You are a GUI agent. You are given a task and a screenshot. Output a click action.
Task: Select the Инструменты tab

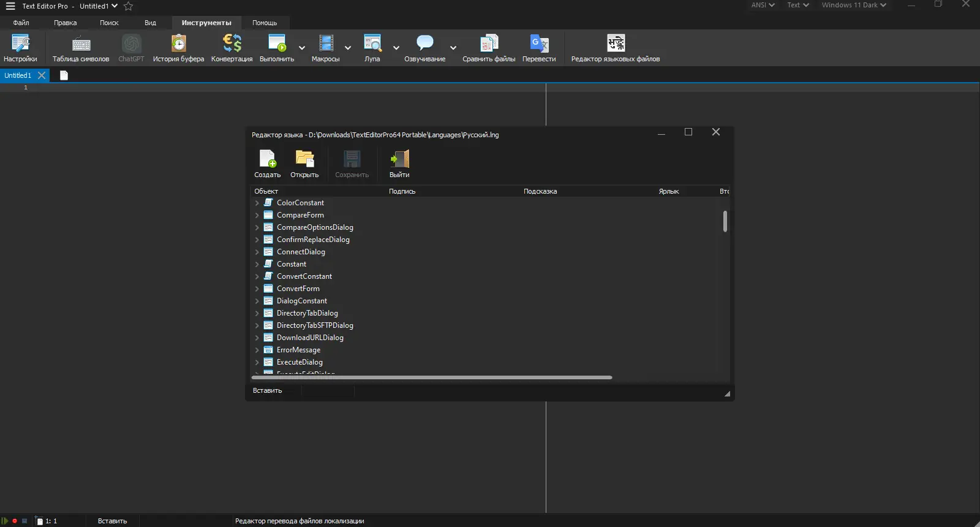pyautogui.click(x=206, y=23)
